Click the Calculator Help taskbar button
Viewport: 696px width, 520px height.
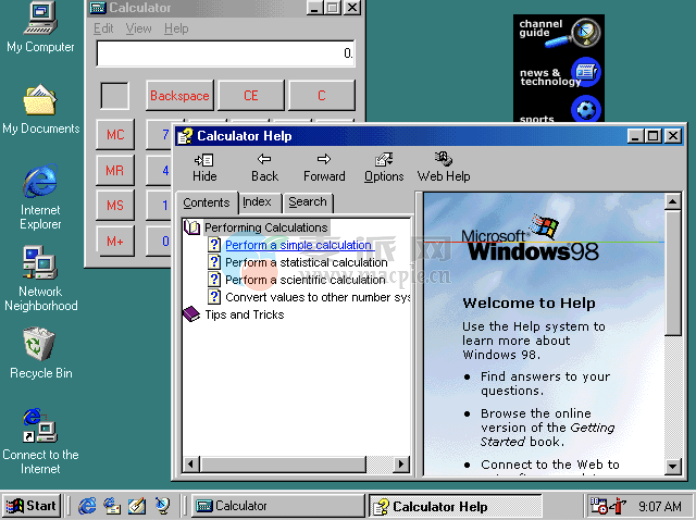point(455,506)
